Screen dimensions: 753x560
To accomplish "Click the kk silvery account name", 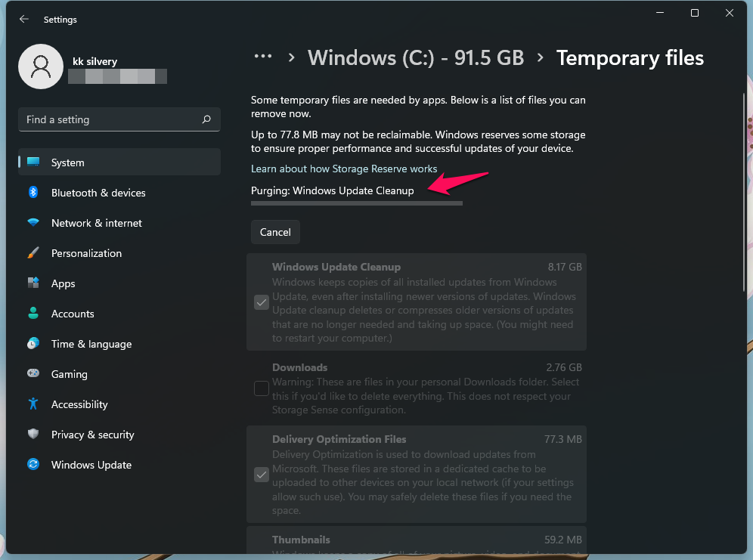I will [x=95, y=61].
